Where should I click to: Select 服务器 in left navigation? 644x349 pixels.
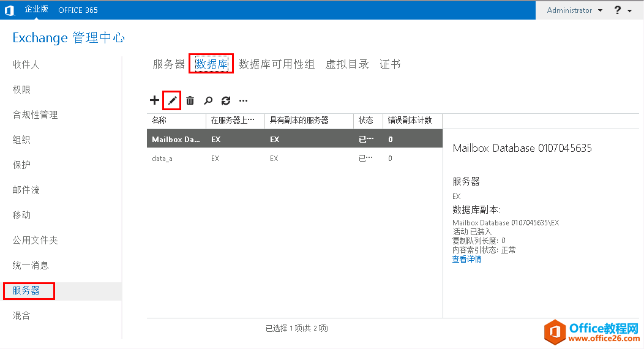(x=26, y=290)
